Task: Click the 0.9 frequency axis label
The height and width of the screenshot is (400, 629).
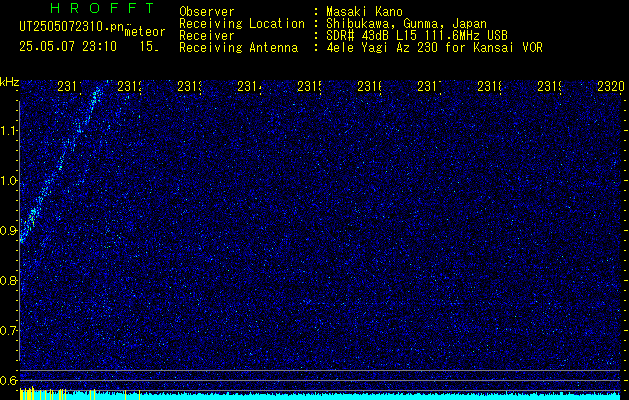Action: [x=9, y=231]
